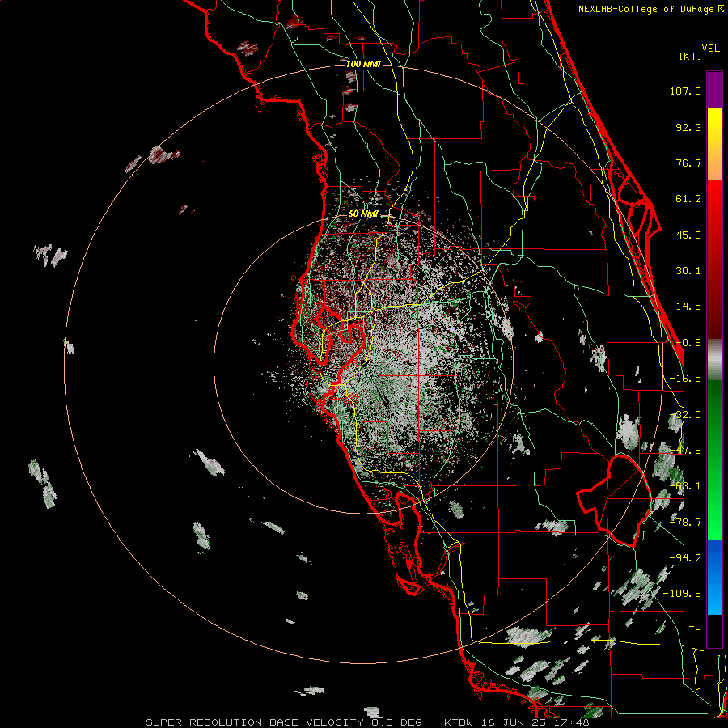Click the 61.2 velocity scale value
Screen dimensions: 728x728
pos(688,199)
